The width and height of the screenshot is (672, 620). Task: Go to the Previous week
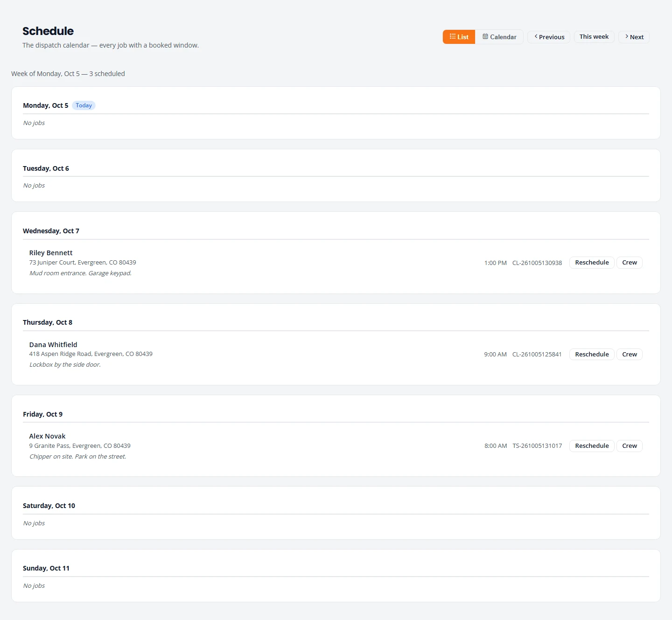(549, 37)
